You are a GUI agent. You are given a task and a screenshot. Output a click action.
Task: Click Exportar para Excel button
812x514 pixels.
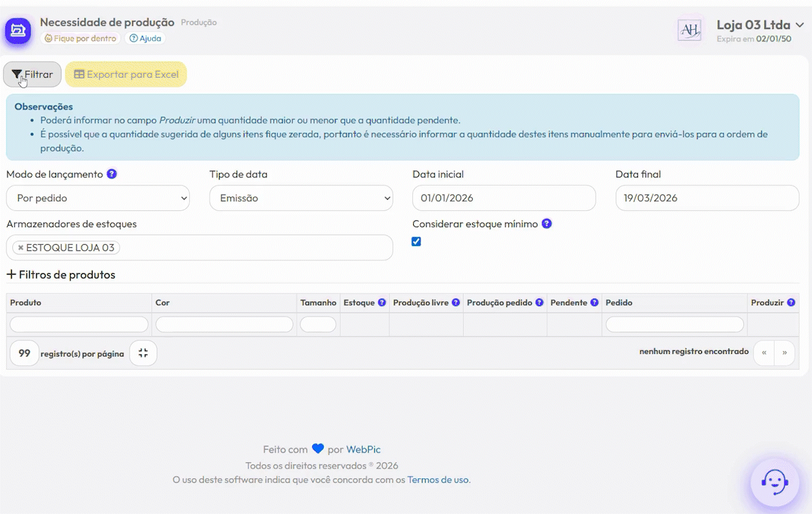pos(126,74)
